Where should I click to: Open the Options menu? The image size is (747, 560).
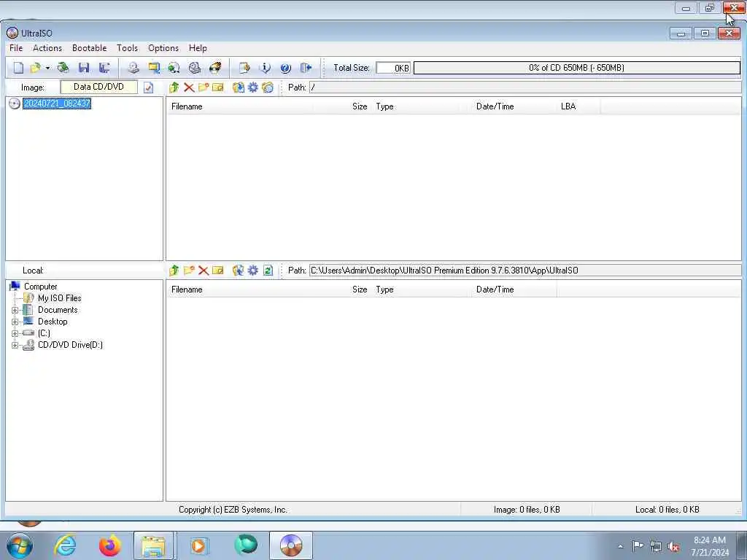coord(163,48)
